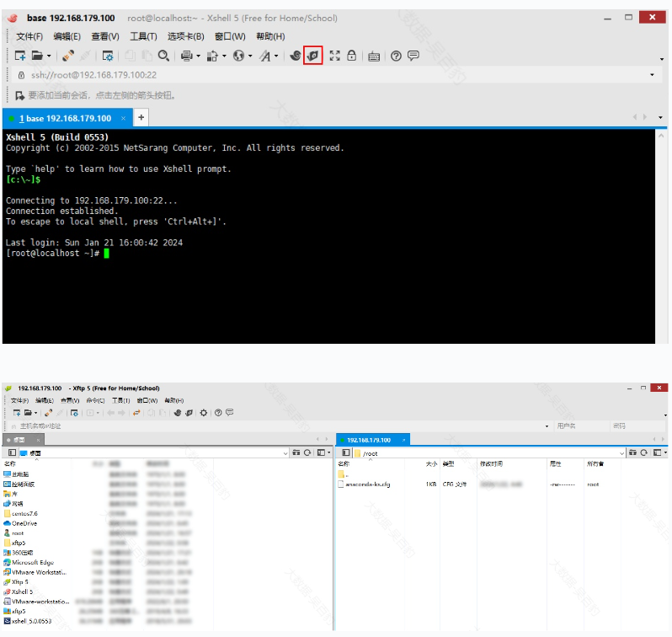Image resolution: width=672 pixels, height=637 pixels.
Task: Click the Open folder icon in Xftp toolbar
Action: [28, 413]
